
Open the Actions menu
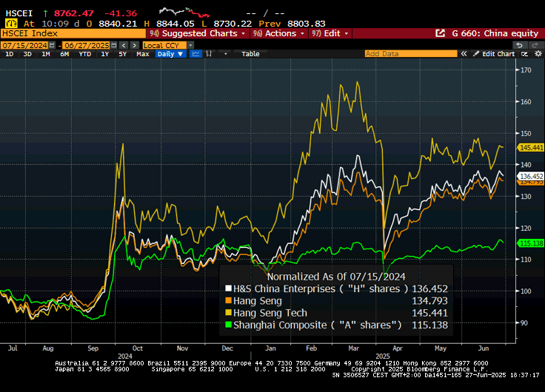click(x=278, y=33)
